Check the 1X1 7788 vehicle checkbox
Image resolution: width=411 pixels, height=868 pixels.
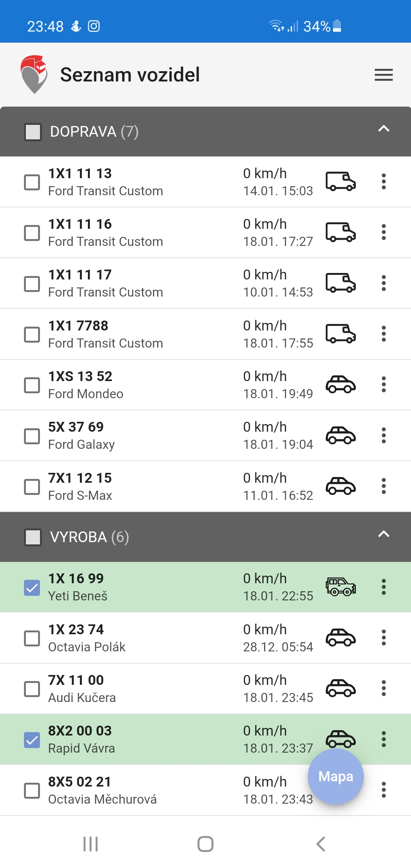pos(32,334)
